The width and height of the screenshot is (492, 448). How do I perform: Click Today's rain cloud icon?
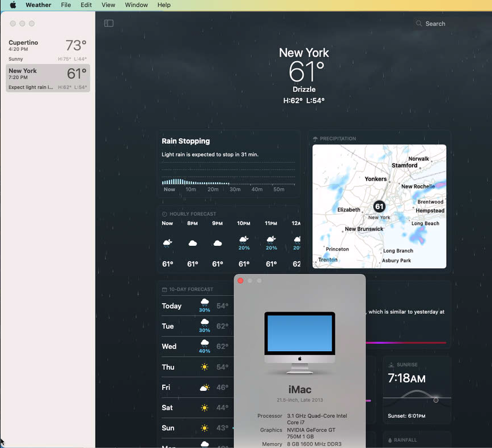coord(205,302)
